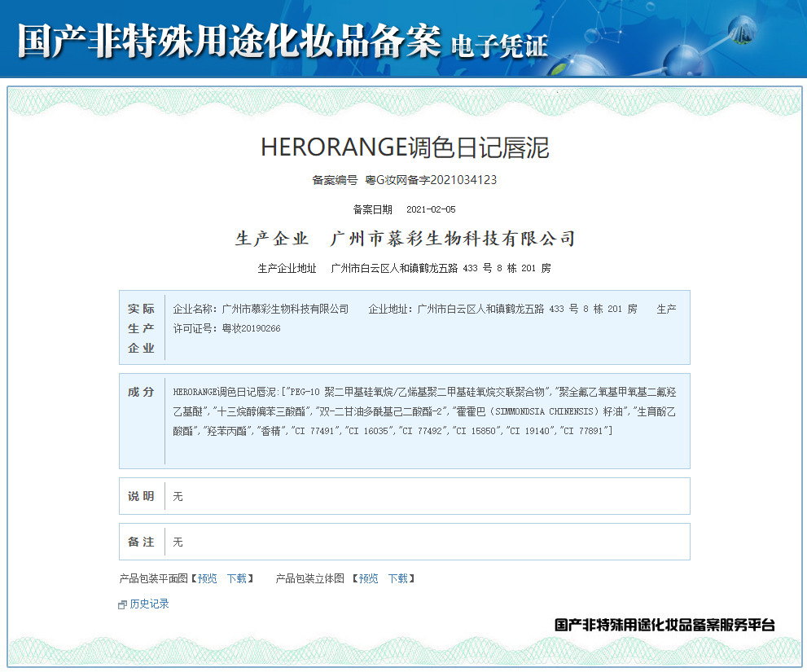
Task: Click the SIMMONDSIA CHINENSIS ingredient text
Action: [x=544, y=411]
